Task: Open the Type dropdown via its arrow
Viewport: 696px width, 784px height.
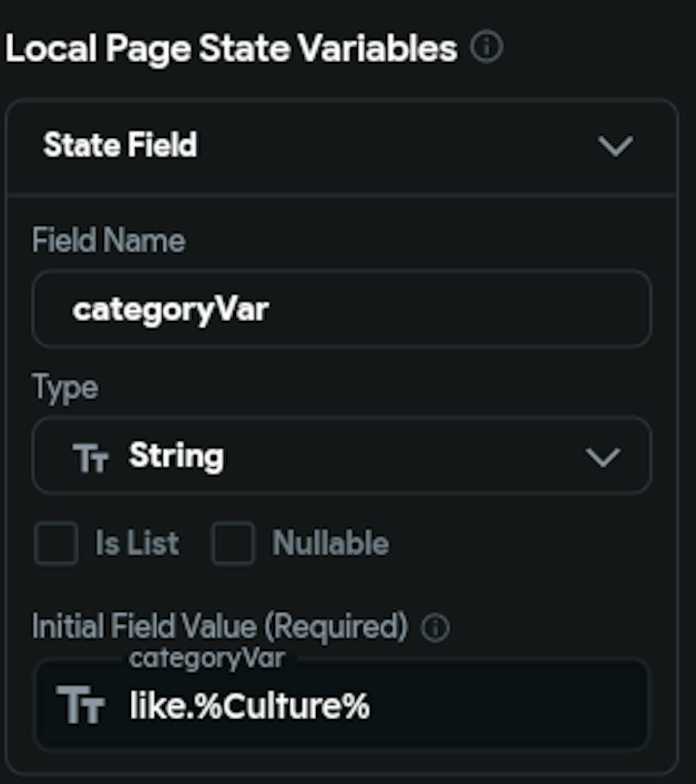Action: (x=603, y=457)
